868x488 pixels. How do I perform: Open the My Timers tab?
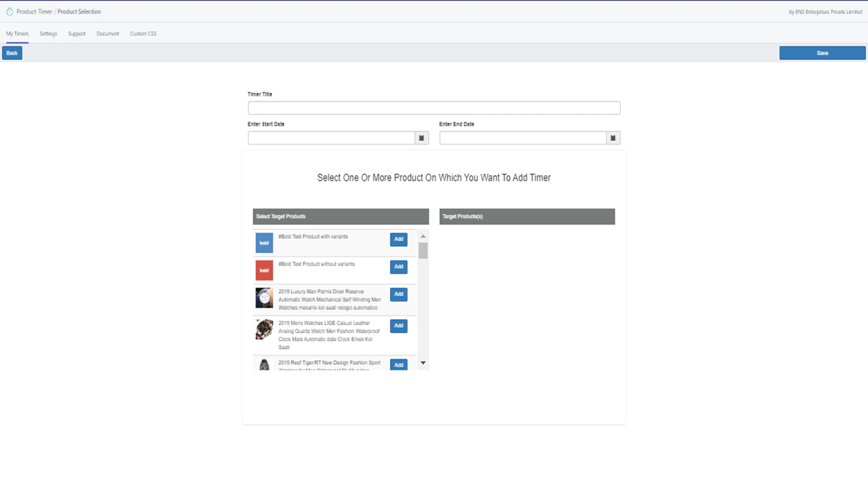(x=17, y=34)
